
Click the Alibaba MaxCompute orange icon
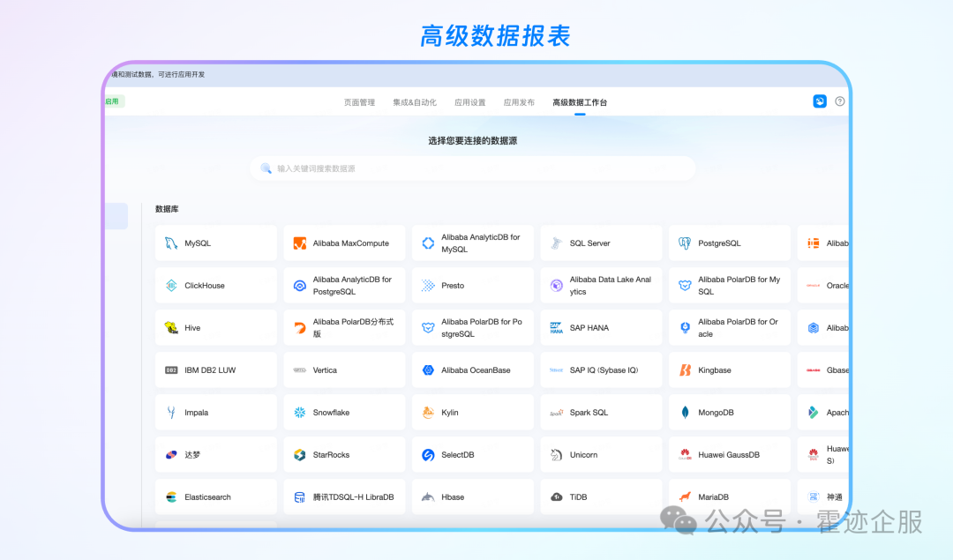300,243
